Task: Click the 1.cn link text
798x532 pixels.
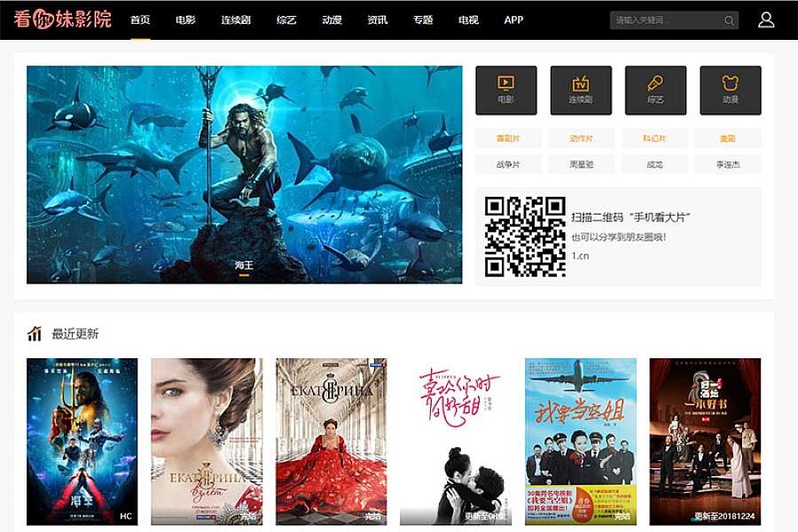Action: click(x=580, y=255)
